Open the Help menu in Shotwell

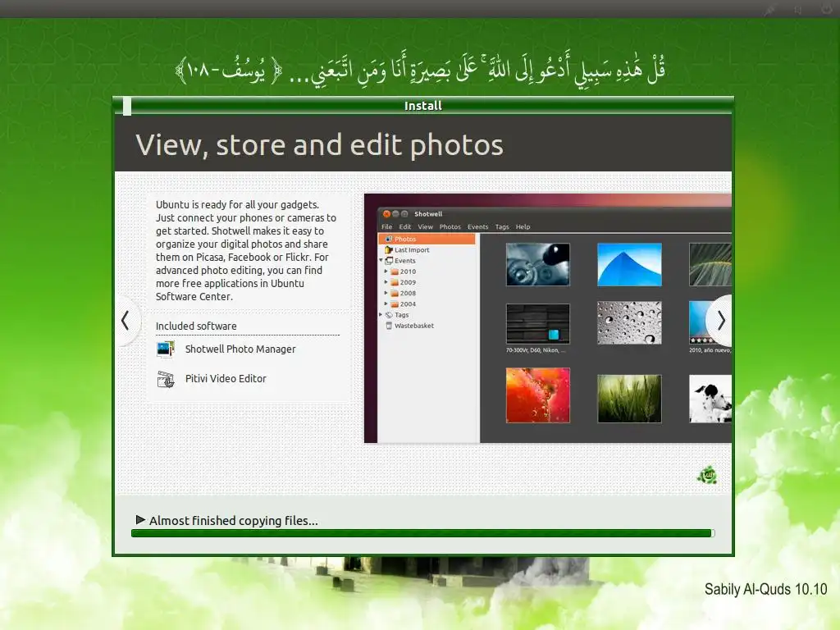523,226
